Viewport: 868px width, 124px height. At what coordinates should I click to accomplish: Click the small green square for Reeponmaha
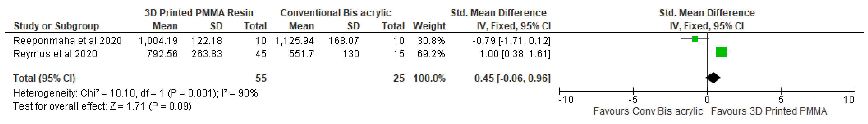click(x=695, y=39)
